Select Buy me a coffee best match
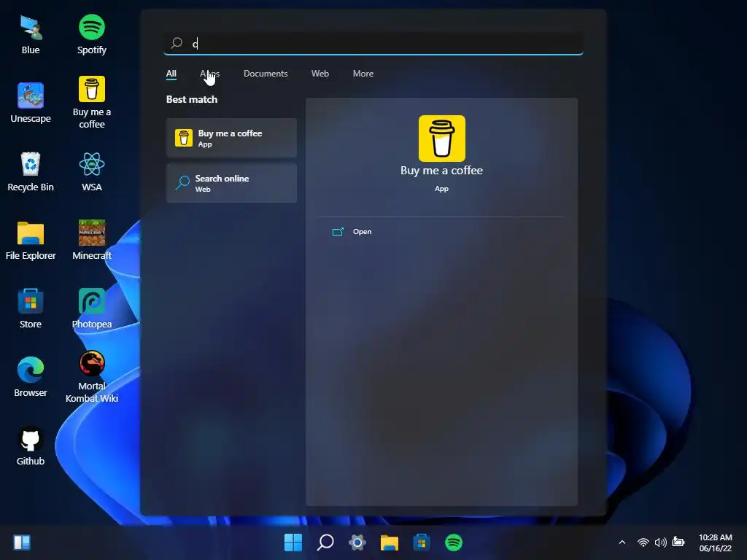Screen dimensions: 747x560 [231, 138]
